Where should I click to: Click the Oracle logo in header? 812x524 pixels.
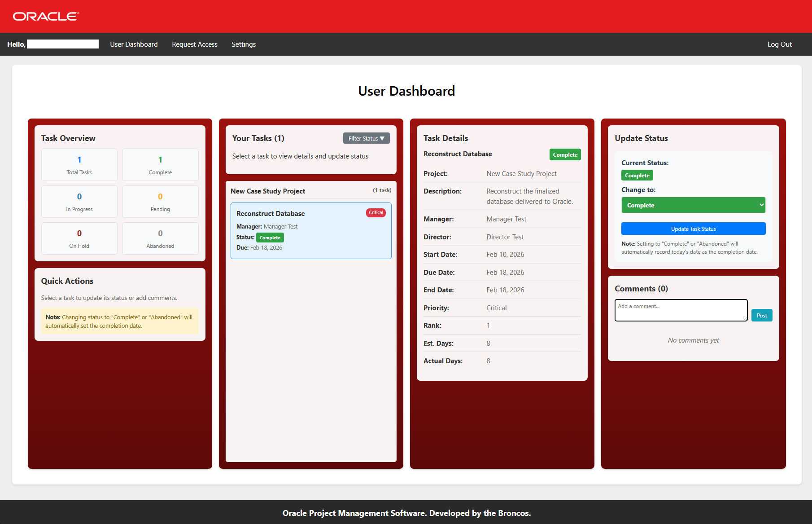click(x=46, y=17)
